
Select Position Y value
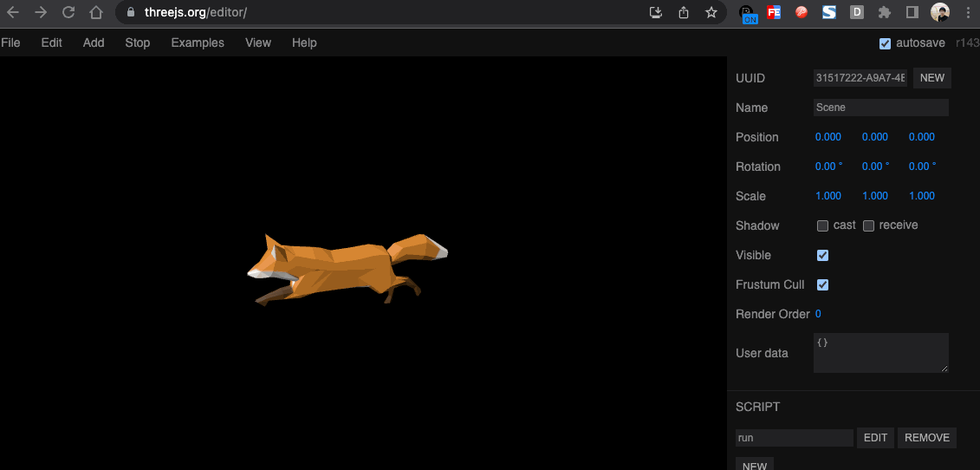coord(875,137)
